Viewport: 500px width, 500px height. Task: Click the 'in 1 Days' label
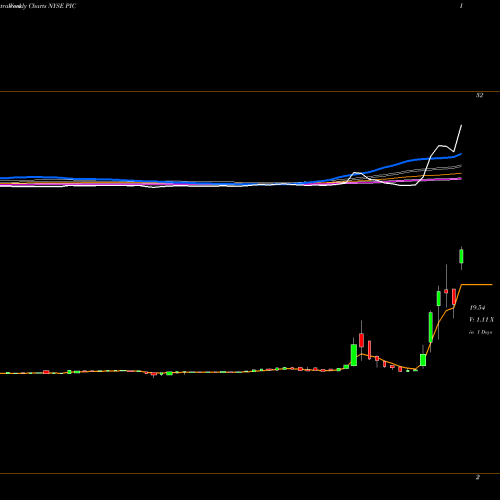coord(480,332)
